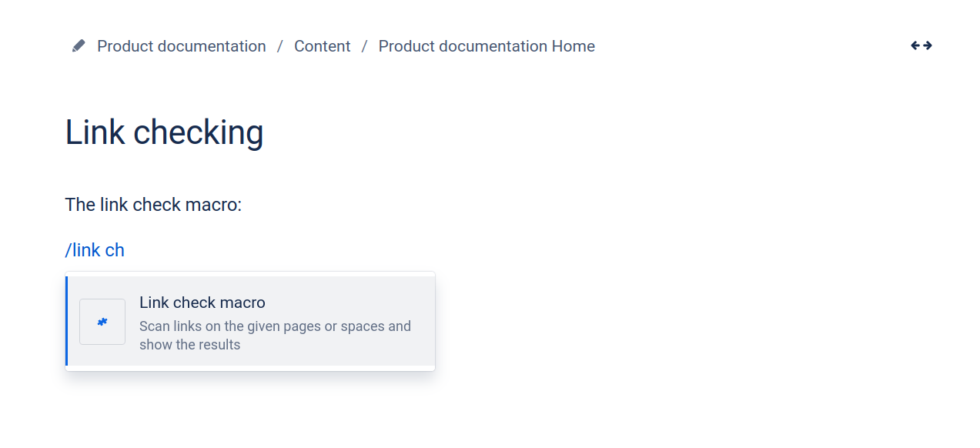Click the slash separator before Product documentation Home
This screenshot has width=980, height=448.
365,46
